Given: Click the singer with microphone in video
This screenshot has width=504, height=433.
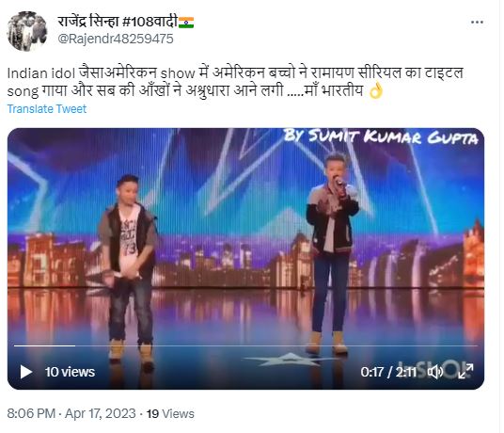Looking at the screenshot, I should point(332,252).
